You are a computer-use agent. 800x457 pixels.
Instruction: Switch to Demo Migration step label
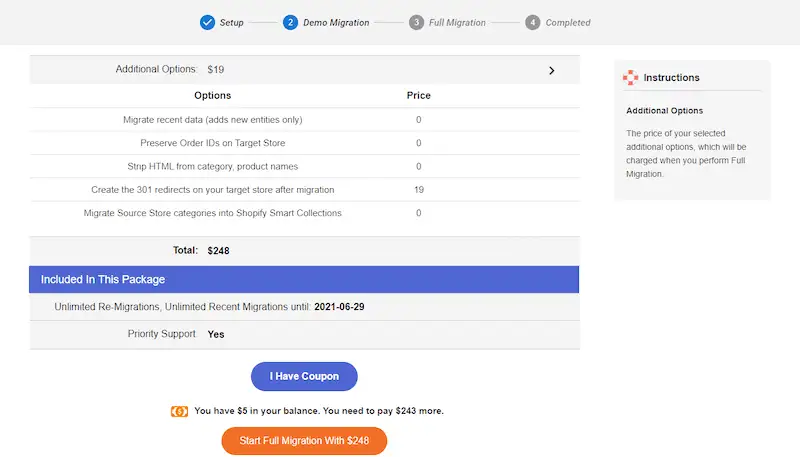click(x=336, y=23)
